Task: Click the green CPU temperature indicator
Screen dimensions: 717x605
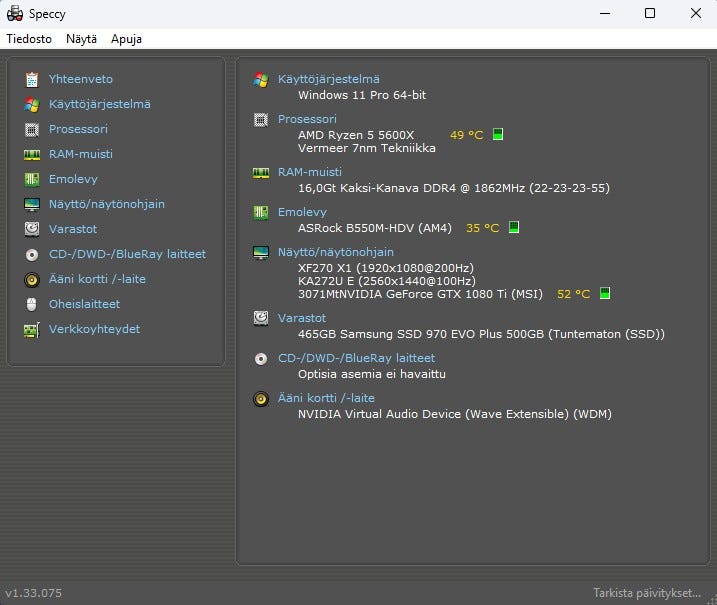Action: pyautogui.click(x=497, y=134)
